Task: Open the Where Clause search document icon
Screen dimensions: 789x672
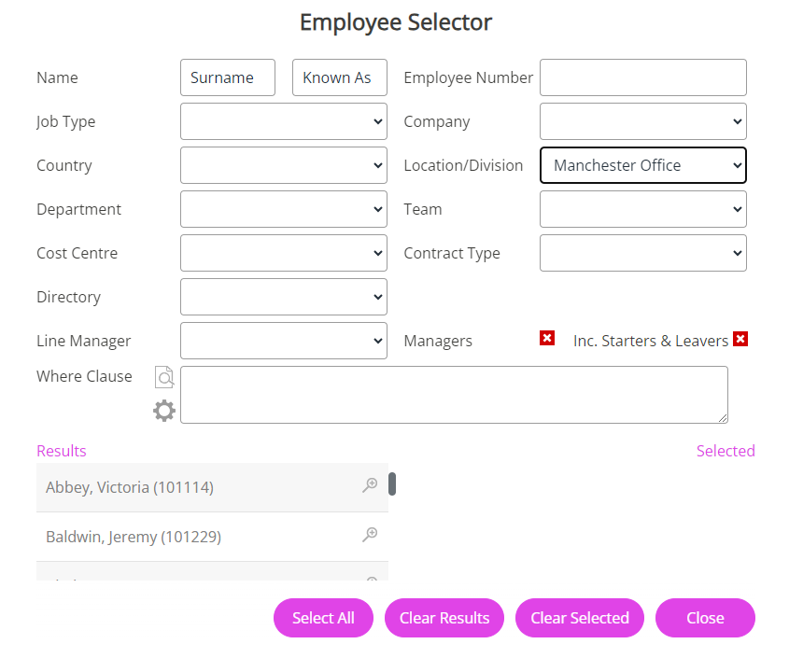Action: [x=164, y=377]
